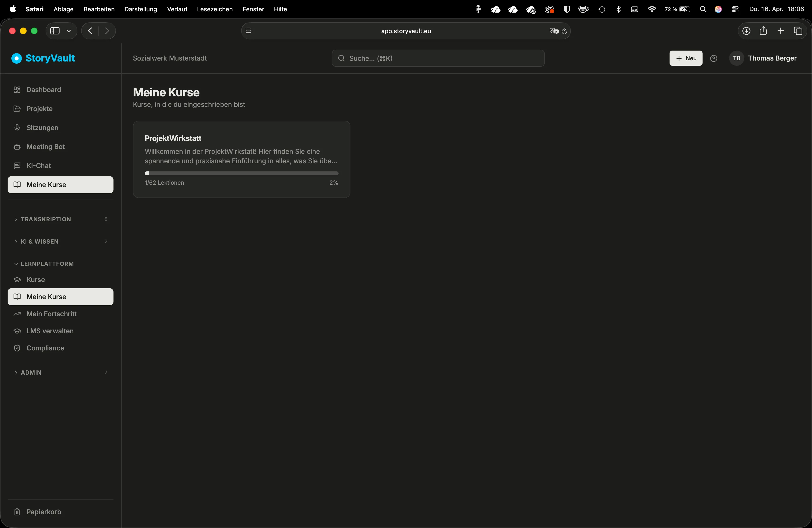812x528 pixels.
Task: Click the Safari share icon
Action: click(x=763, y=31)
